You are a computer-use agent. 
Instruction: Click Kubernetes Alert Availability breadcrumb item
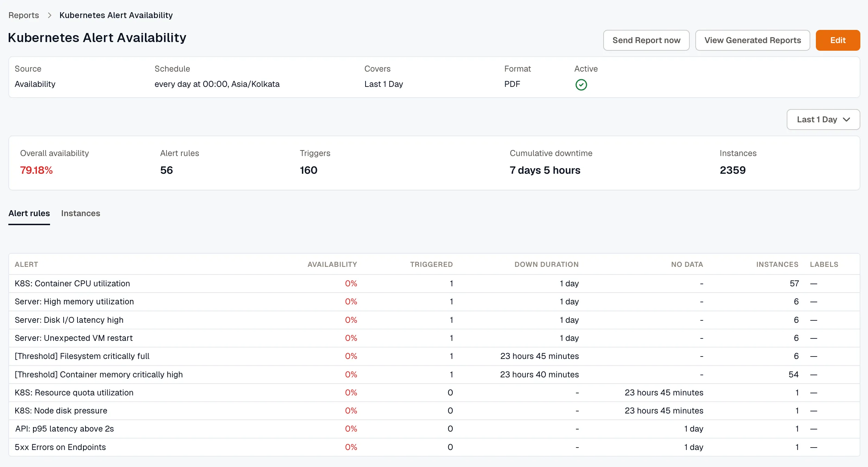(116, 15)
